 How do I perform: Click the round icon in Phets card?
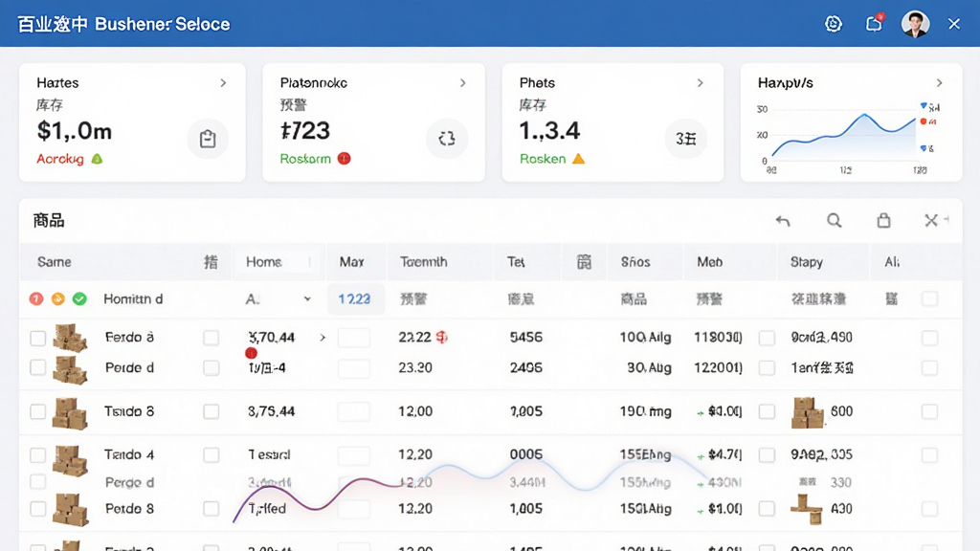click(x=685, y=139)
